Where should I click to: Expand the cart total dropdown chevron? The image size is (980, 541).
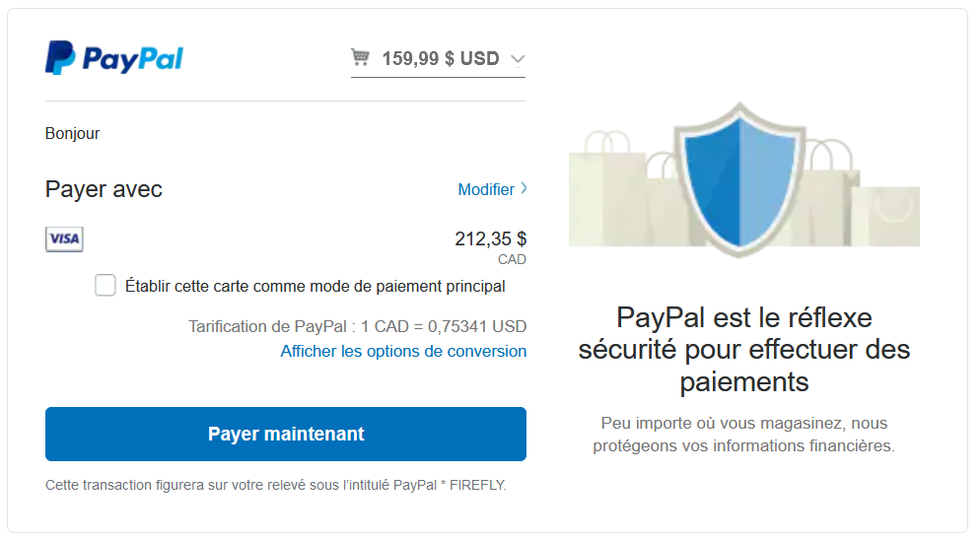[518, 59]
